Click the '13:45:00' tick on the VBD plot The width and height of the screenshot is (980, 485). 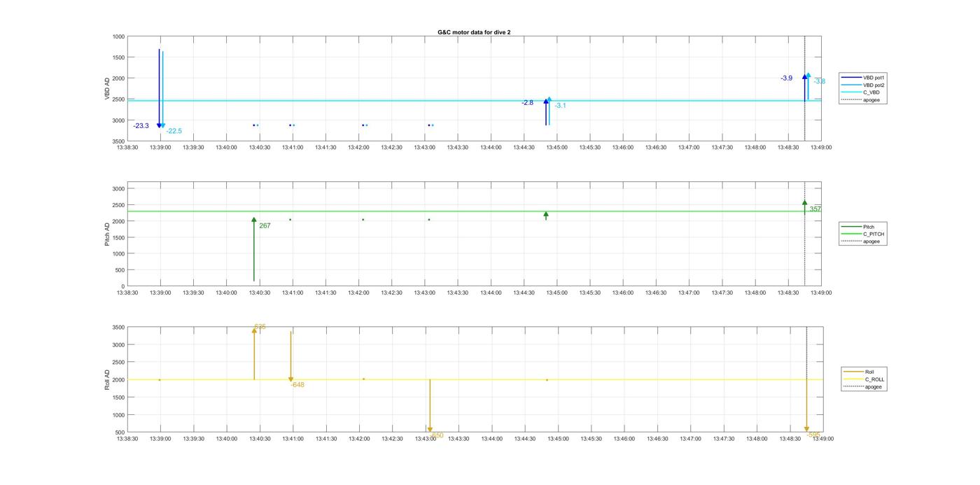click(x=557, y=148)
